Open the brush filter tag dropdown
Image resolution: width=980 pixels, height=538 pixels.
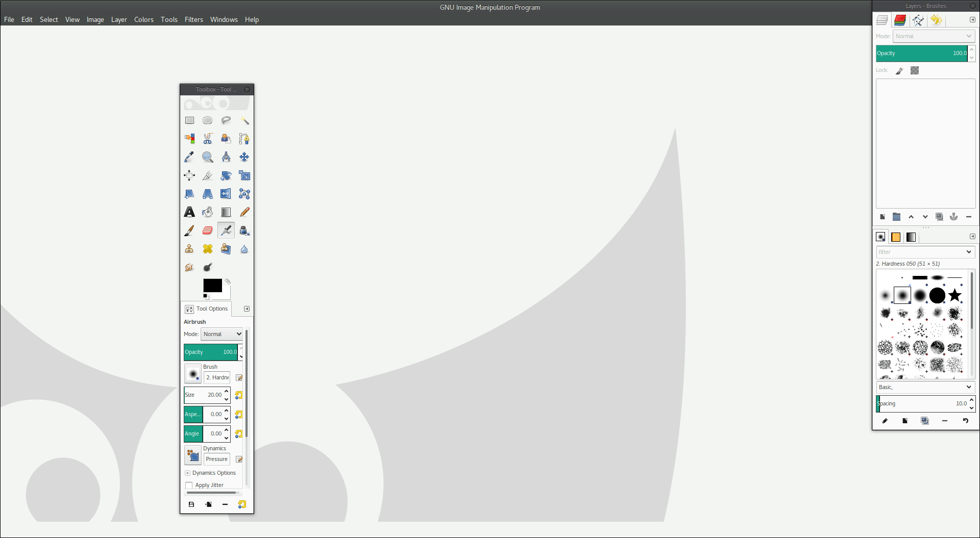[968, 252]
